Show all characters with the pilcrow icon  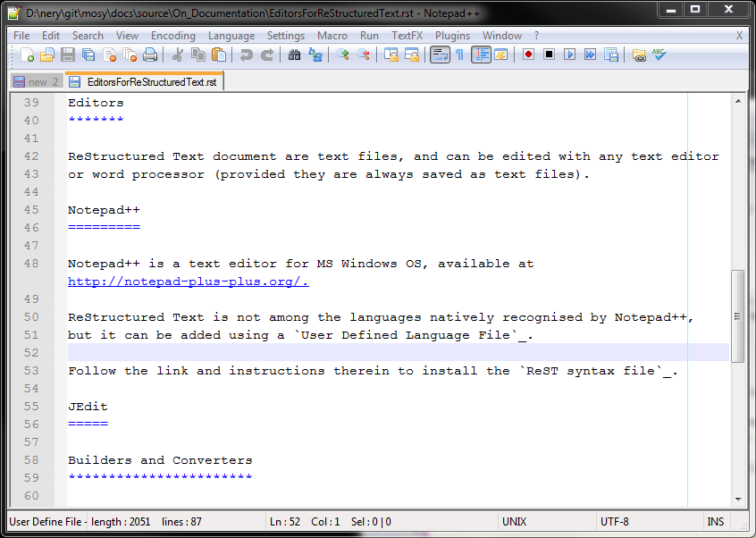tap(460, 55)
